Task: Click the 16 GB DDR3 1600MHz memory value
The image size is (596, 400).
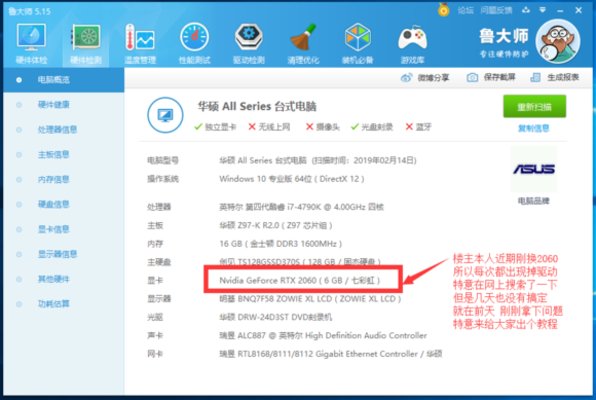Action: pyautogui.click(x=281, y=244)
